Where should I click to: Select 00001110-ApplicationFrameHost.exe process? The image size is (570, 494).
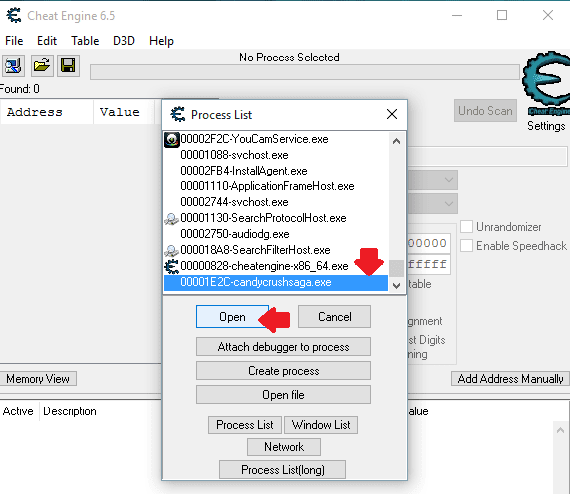(276, 186)
